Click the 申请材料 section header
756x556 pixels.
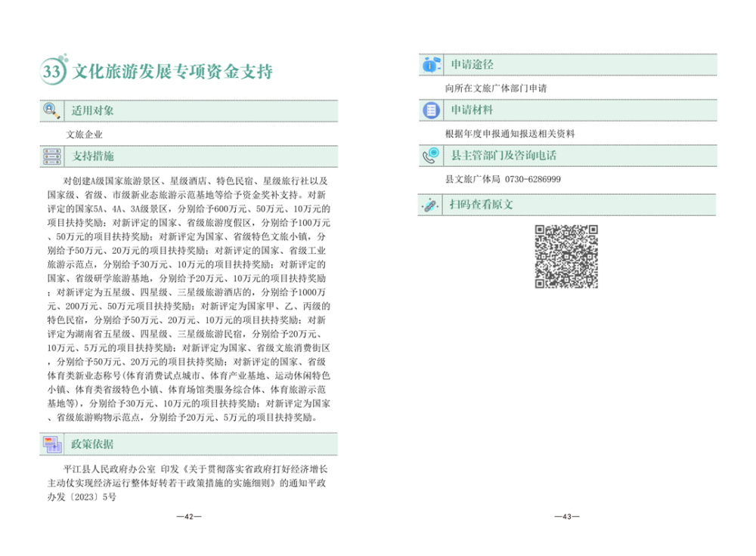(x=472, y=110)
